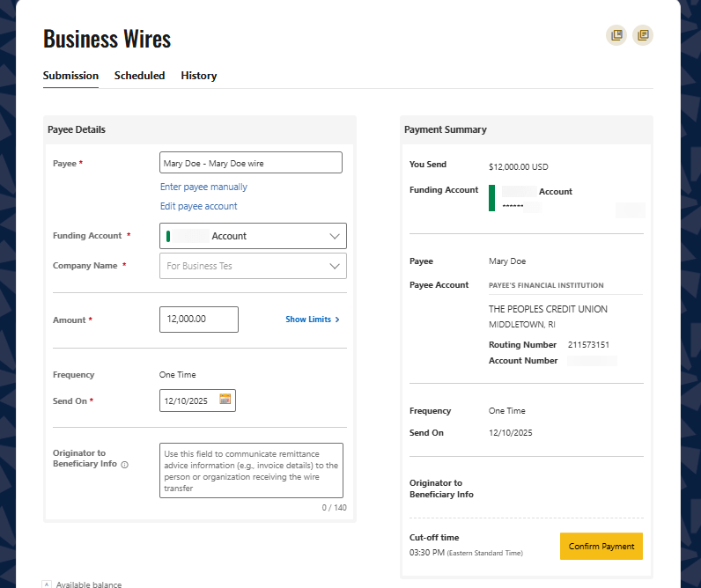
Task: Expand the Company Name dropdown
Action: click(x=253, y=266)
